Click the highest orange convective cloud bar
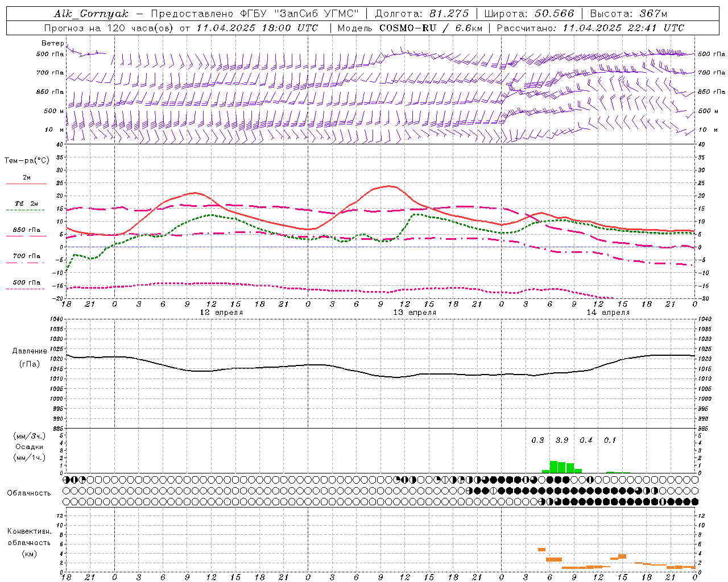Image resolution: width=728 pixels, height=582 pixels. (x=541, y=550)
